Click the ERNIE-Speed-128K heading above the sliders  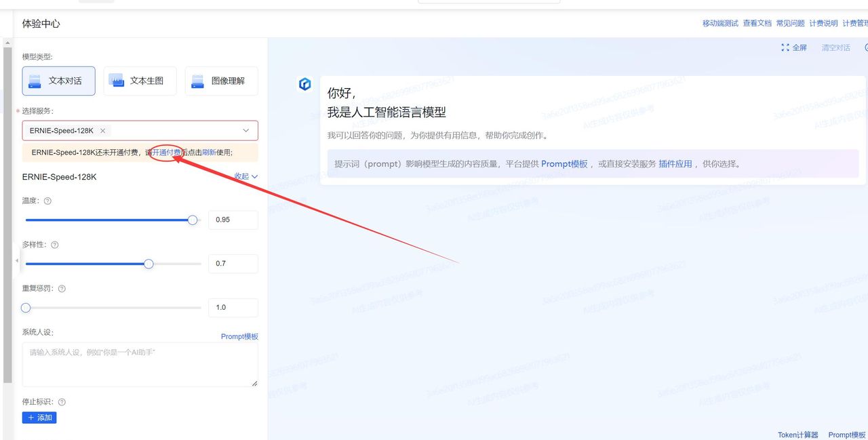(x=60, y=177)
